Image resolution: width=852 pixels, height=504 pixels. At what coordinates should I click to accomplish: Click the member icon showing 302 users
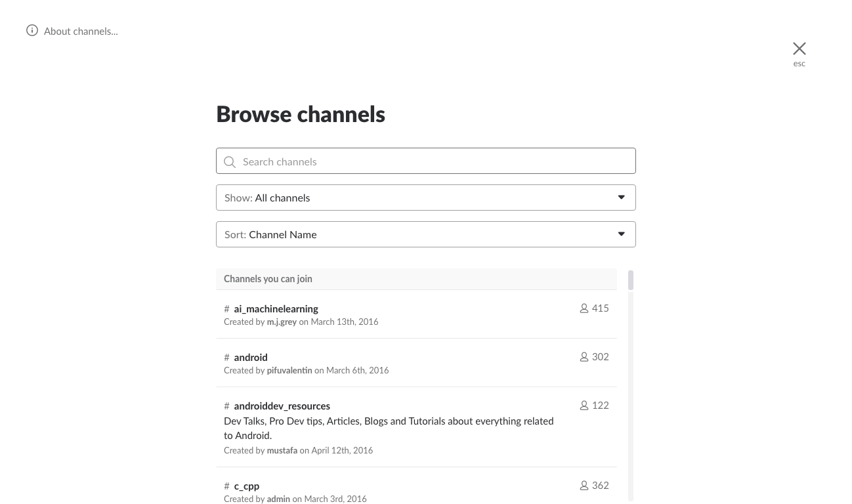tap(584, 356)
